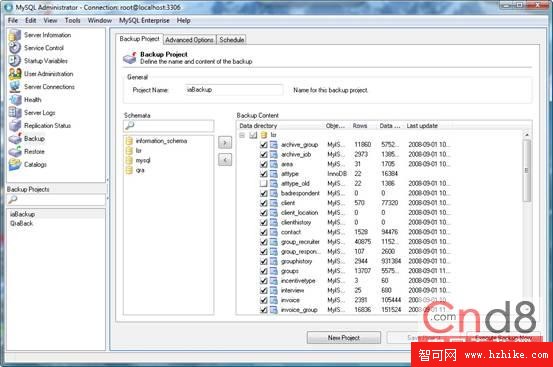Viewport: 553px width, 367px height.
Task: Remove schema with left arrow button
Action: click(x=225, y=160)
